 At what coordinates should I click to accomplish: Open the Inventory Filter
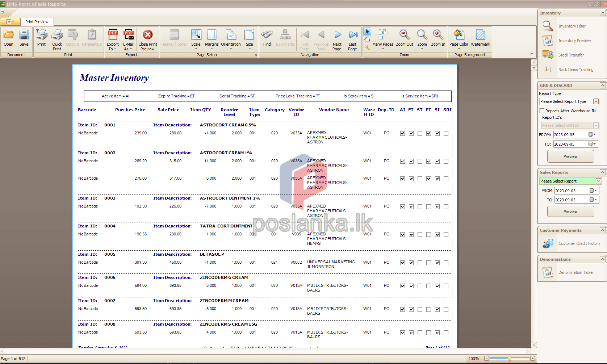pyautogui.click(x=572, y=26)
